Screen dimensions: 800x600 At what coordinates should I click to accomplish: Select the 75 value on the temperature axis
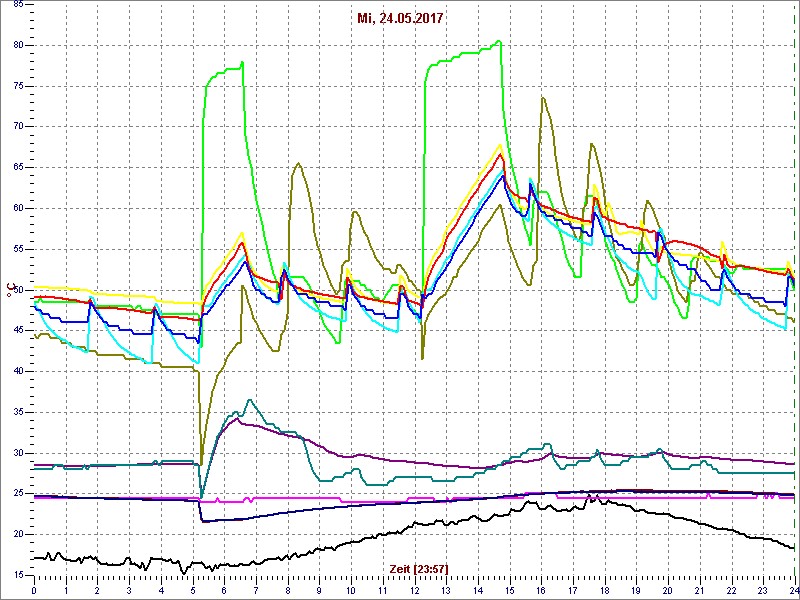(16, 86)
